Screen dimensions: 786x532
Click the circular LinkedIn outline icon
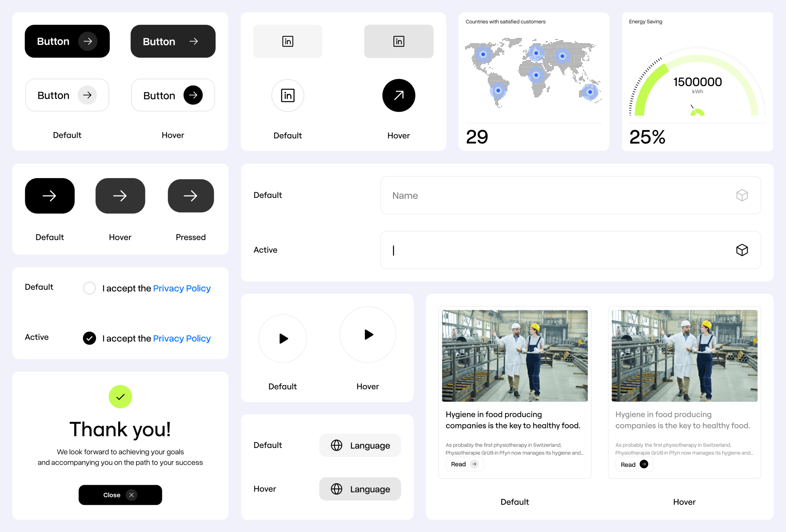[287, 96]
